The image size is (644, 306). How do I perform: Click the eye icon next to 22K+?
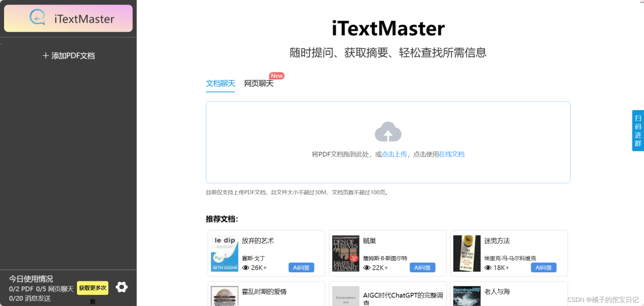click(x=367, y=268)
